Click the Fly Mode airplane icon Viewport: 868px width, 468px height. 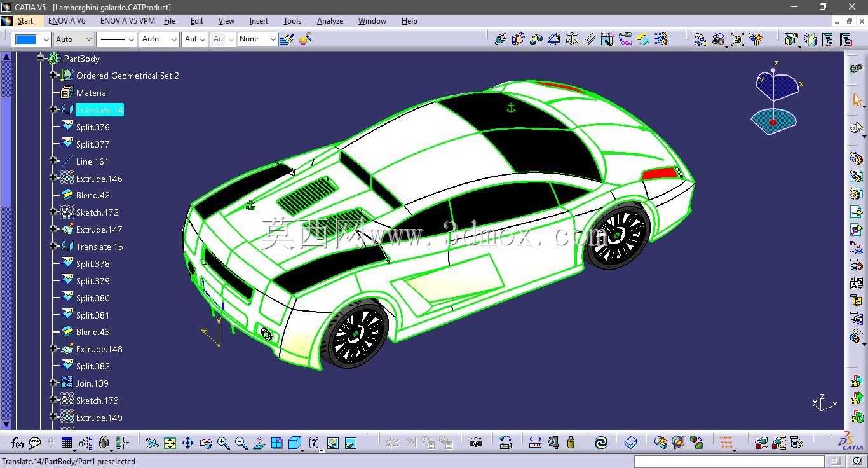(x=152, y=443)
